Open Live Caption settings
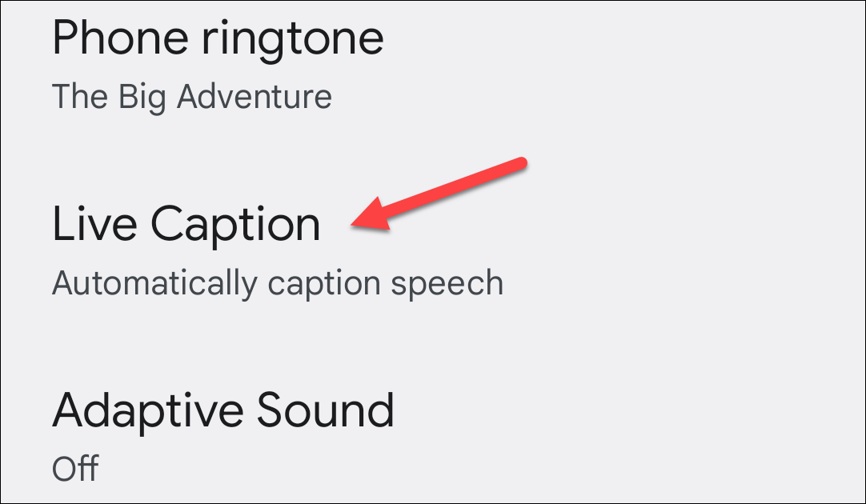Screen dimensions: 866x504 click(x=186, y=225)
